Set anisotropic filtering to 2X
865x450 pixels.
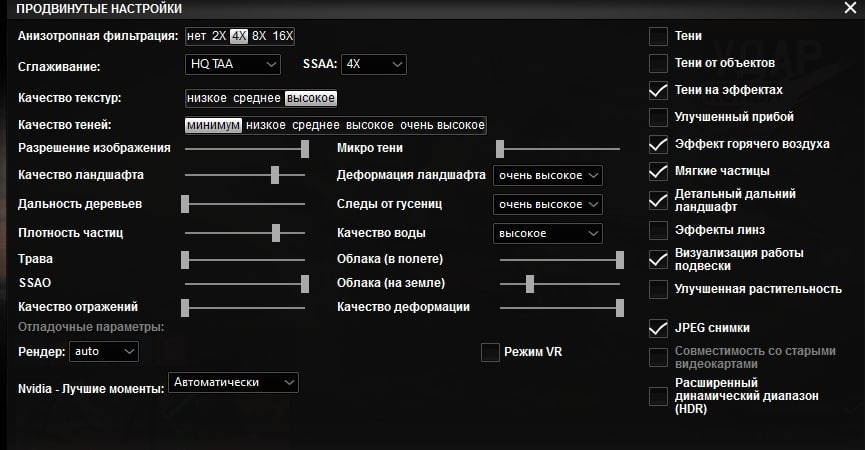pos(219,36)
